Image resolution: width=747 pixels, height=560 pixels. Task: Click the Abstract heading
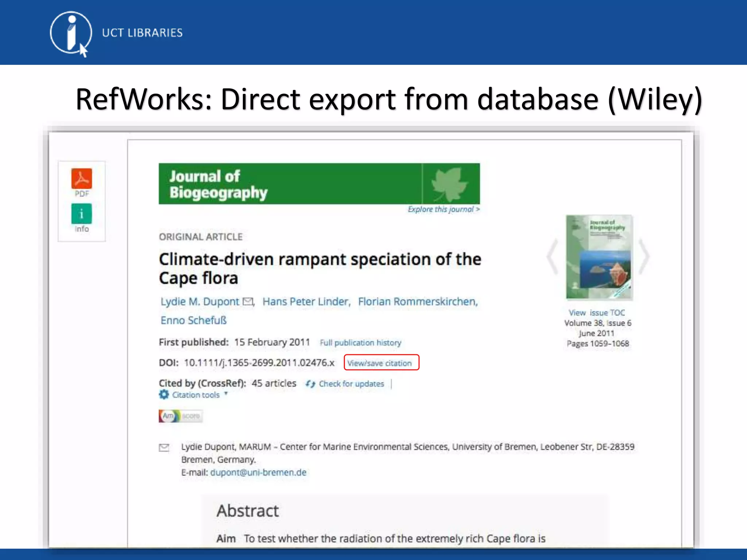pos(248,511)
